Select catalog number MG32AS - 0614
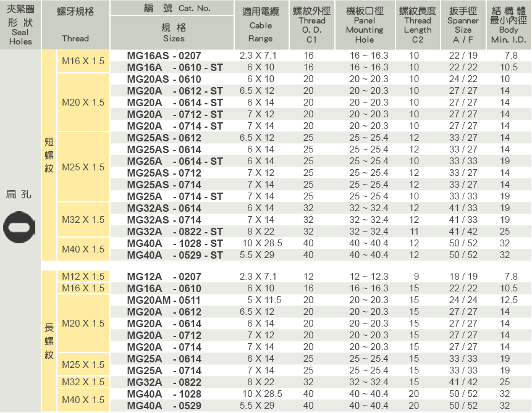This screenshot has height=413, width=532. coord(164,208)
